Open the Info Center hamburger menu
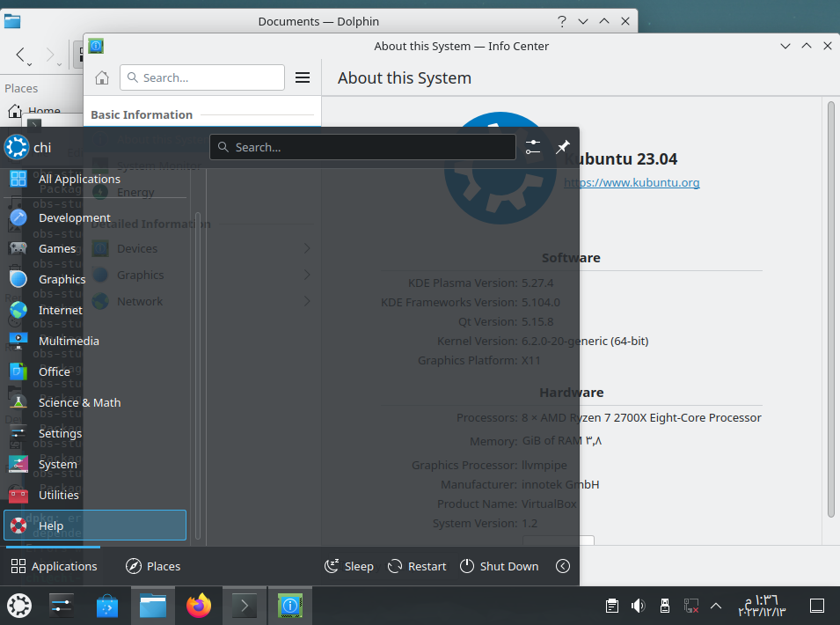Screen dimensions: 840x625 point(303,77)
